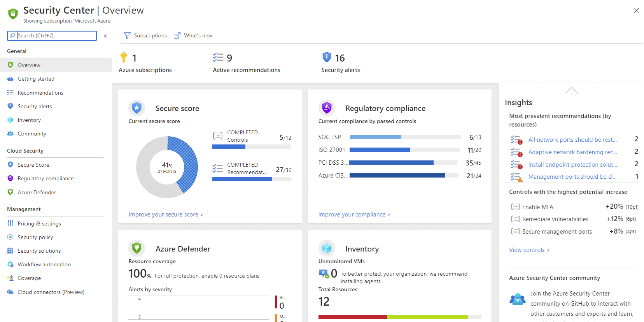Open Install endpoint protection solution link
The height and width of the screenshot is (322, 644).
coord(572,165)
